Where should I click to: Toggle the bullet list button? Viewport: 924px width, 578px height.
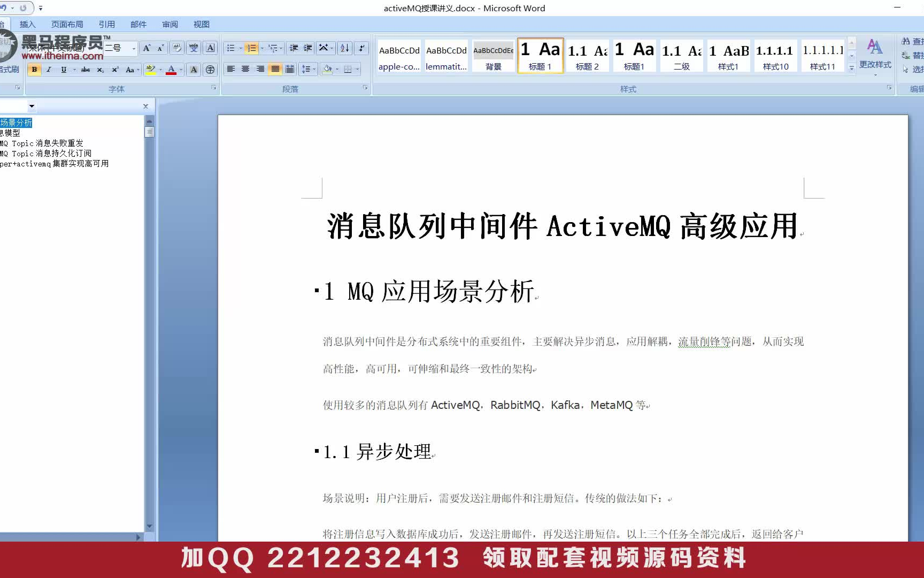pyautogui.click(x=232, y=49)
